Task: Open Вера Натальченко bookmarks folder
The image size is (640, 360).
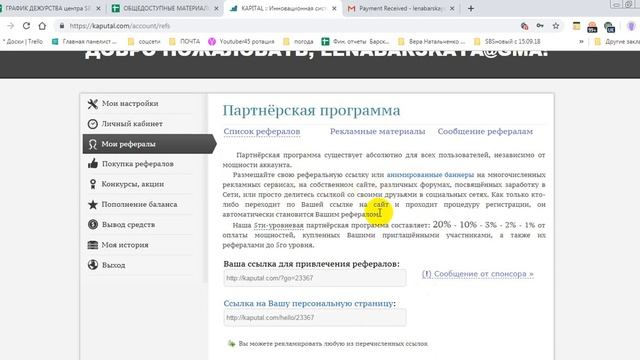Action: coord(431,41)
